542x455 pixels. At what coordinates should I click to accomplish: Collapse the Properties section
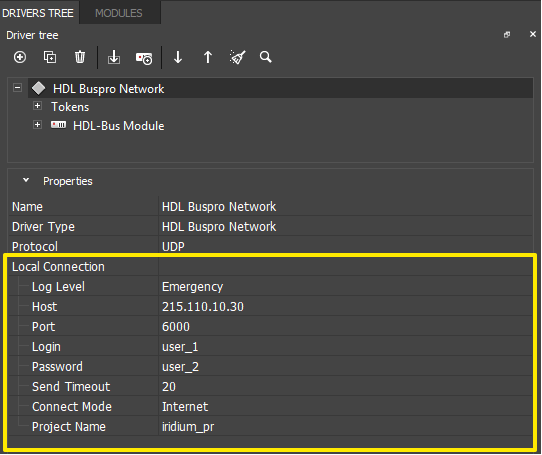click(26, 180)
